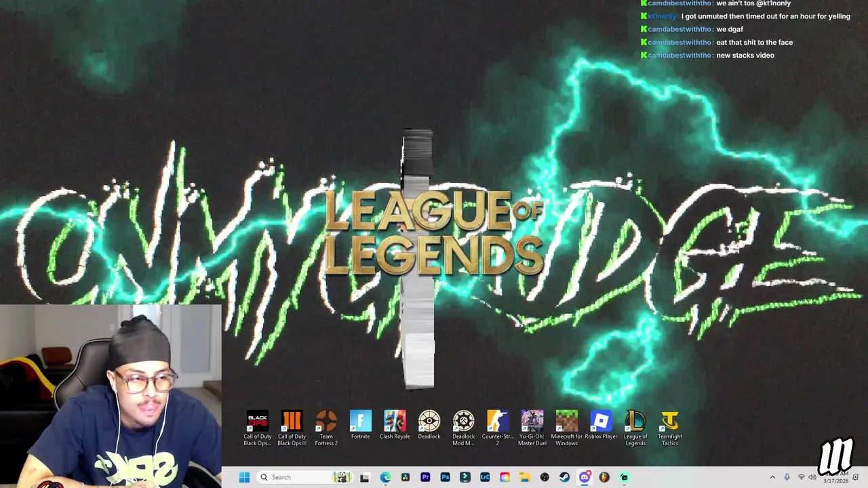The width and height of the screenshot is (868, 488).
Task: Open Call of Duty Black Ops III shortcut
Action: [292, 428]
